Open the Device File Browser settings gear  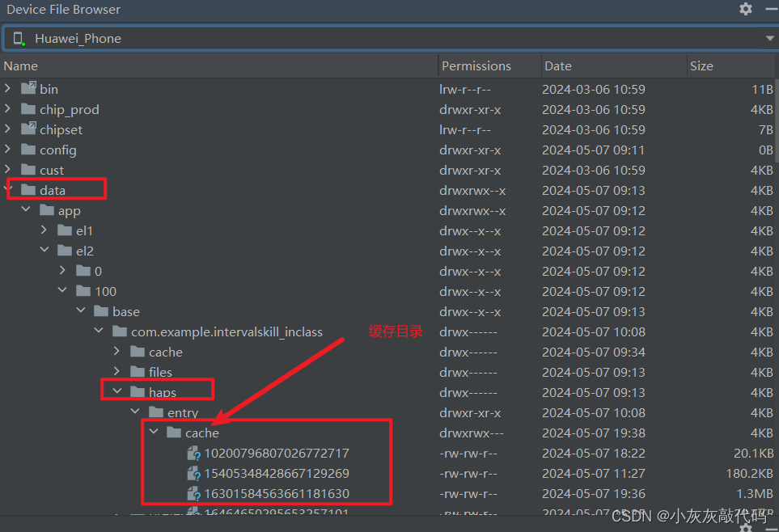(x=745, y=9)
